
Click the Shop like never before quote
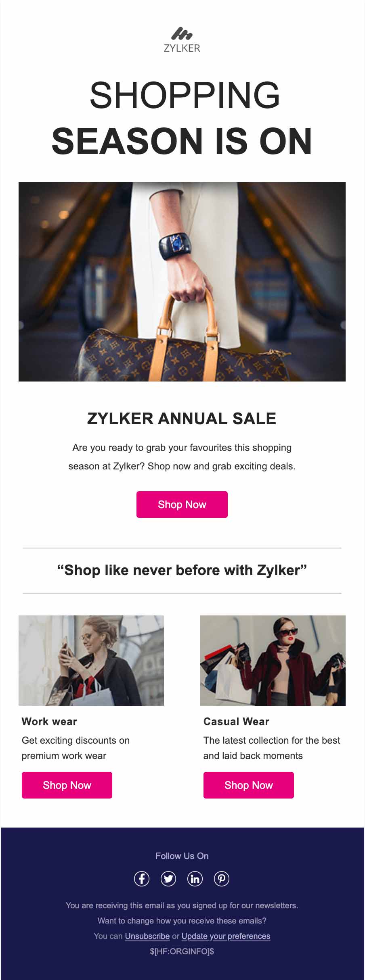(182, 570)
